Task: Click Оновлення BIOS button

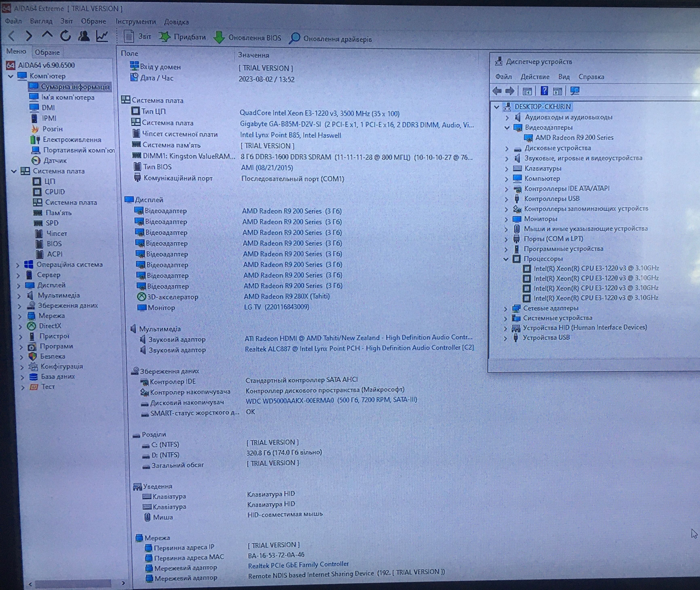Action: [x=247, y=37]
